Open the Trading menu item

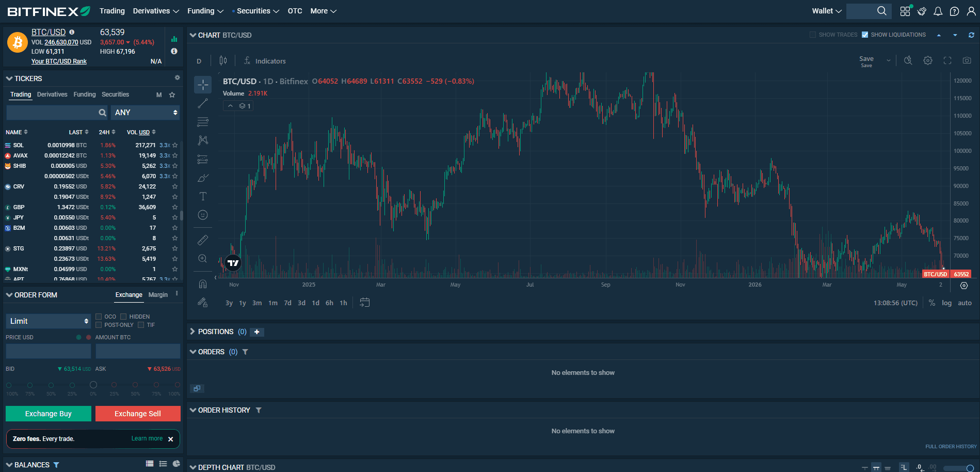pos(112,11)
